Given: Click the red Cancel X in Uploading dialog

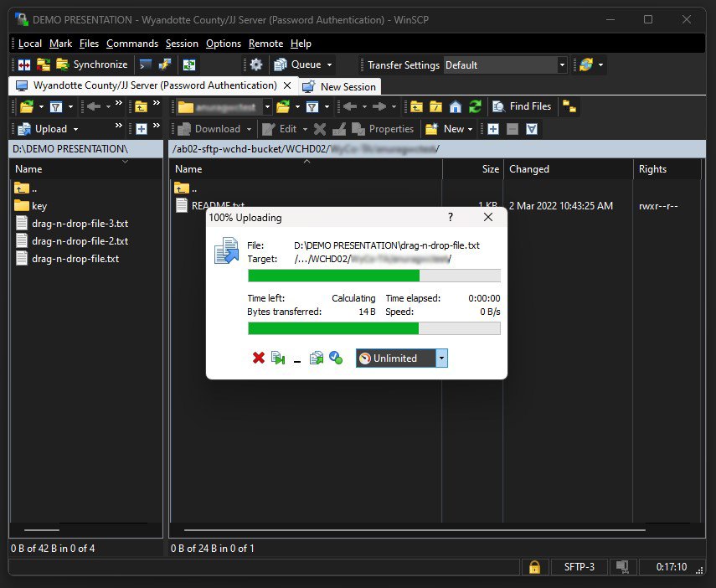Looking at the screenshot, I should (259, 358).
